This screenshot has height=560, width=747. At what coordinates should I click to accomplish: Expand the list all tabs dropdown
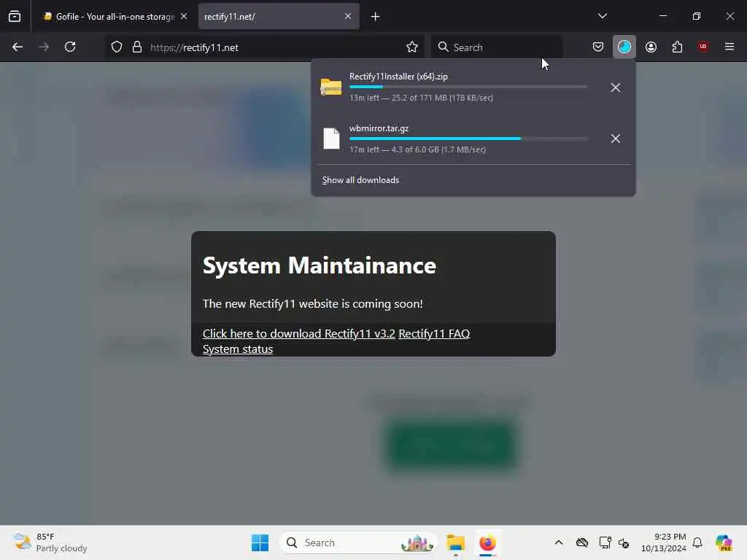pos(602,16)
